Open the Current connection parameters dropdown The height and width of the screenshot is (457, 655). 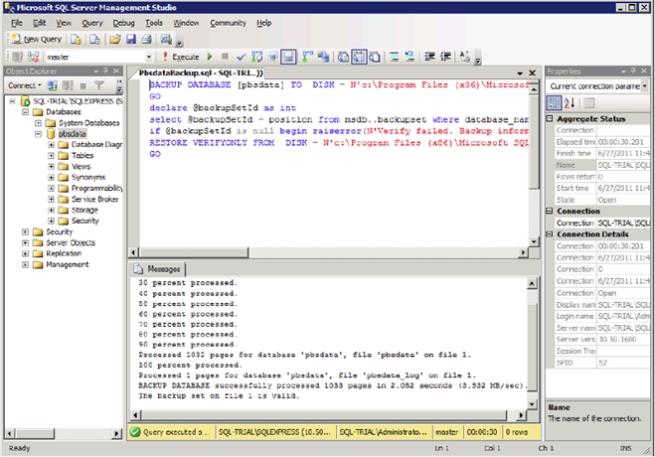[x=644, y=87]
